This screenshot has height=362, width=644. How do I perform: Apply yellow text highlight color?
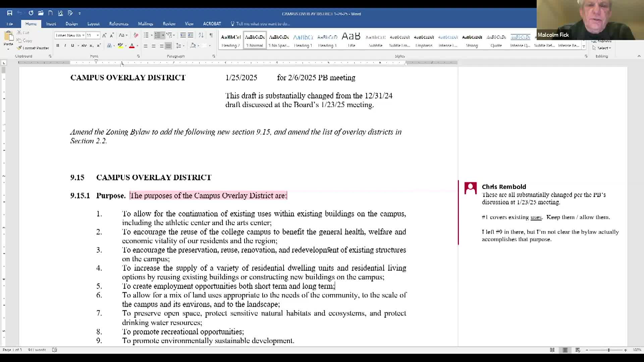(x=120, y=46)
